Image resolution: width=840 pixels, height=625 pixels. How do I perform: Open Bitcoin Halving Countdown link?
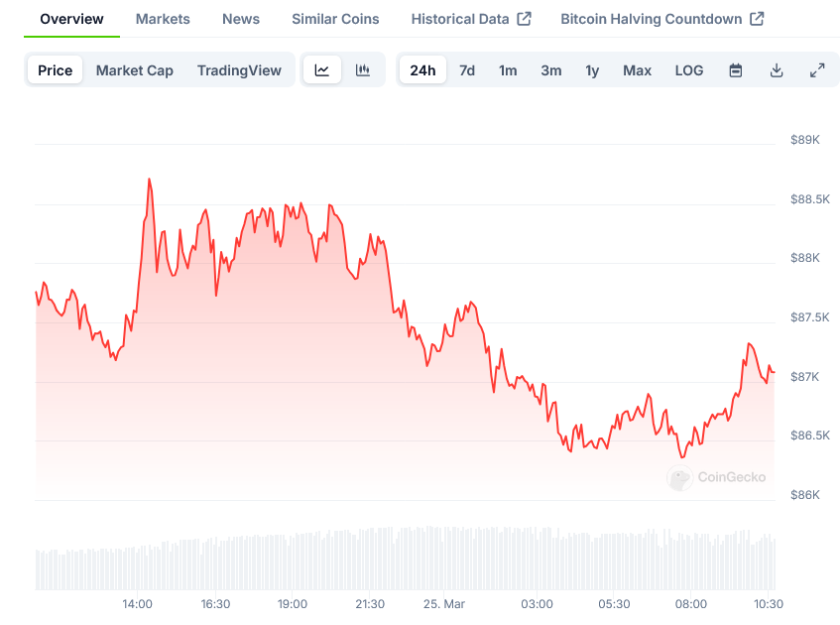pyautogui.click(x=662, y=19)
